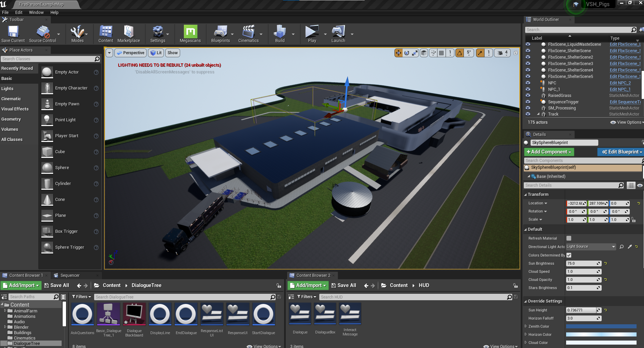Open the Window menu

36,13
